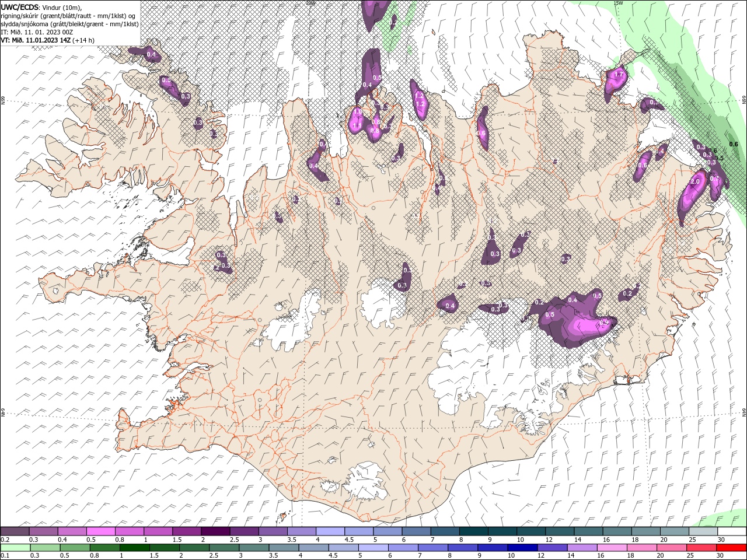Screen dimensions: 747x560
Task: Click the orchid 0.4 swatch in the upper legend row
Action: pyautogui.click(x=72, y=531)
